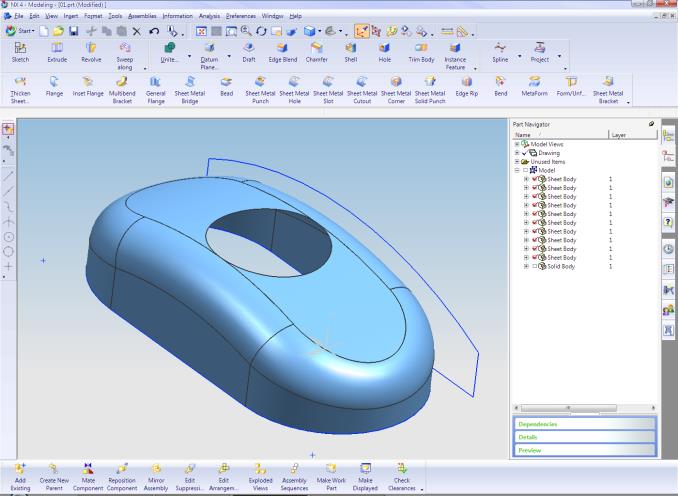Click the Rotate view icon
678x496 pixels.
click(x=261, y=31)
